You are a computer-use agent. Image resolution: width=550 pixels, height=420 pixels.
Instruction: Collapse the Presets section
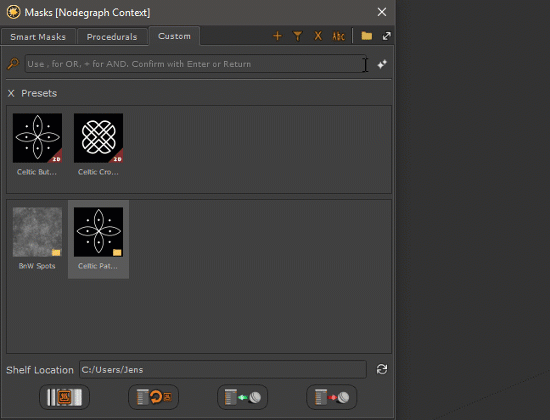(x=11, y=93)
